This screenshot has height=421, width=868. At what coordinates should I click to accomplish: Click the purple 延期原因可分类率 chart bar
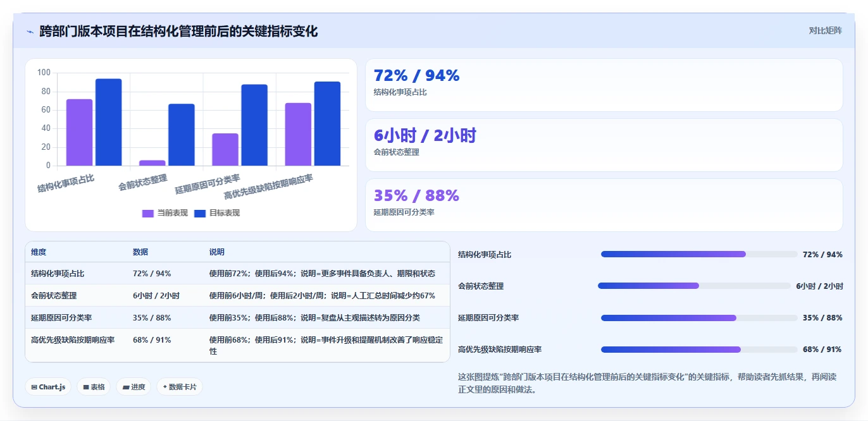tap(225, 149)
